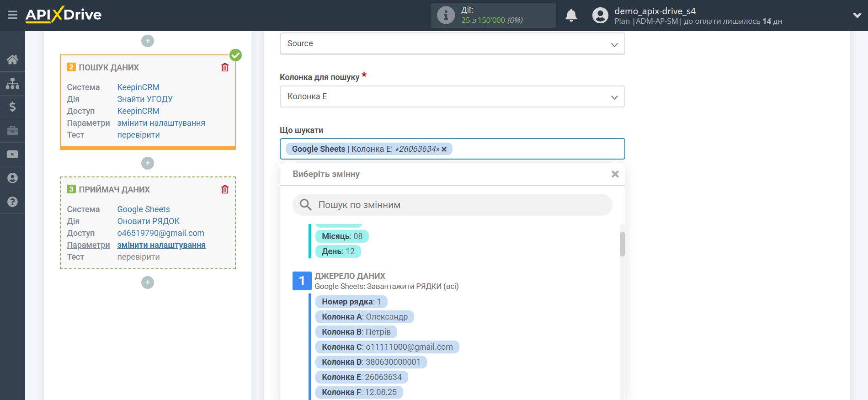Viewport: 868px width, 400px height.
Task: Add step between blocks 2 and 3
Action: click(x=148, y=163)
